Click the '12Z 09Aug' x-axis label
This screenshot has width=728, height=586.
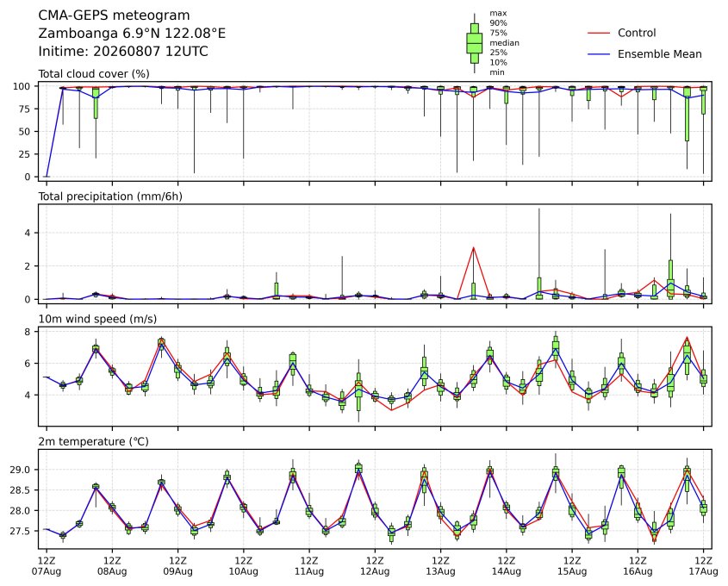pos(177,565)
